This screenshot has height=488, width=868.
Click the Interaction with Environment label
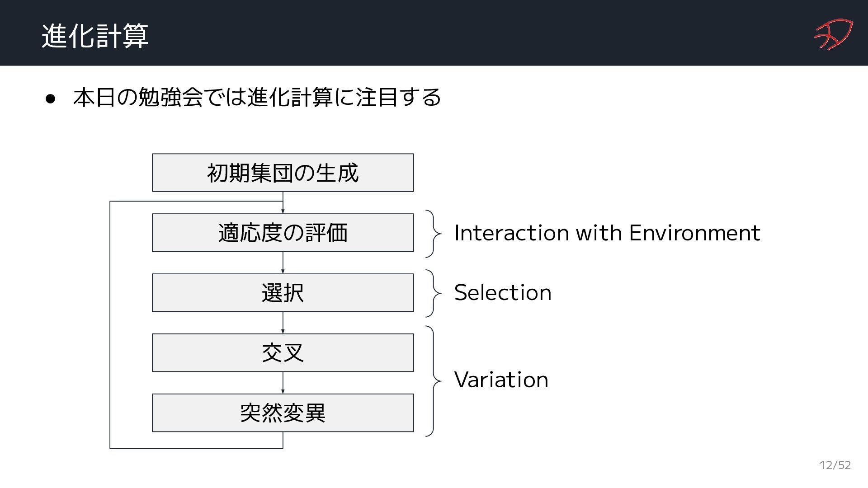coord(607,233)
